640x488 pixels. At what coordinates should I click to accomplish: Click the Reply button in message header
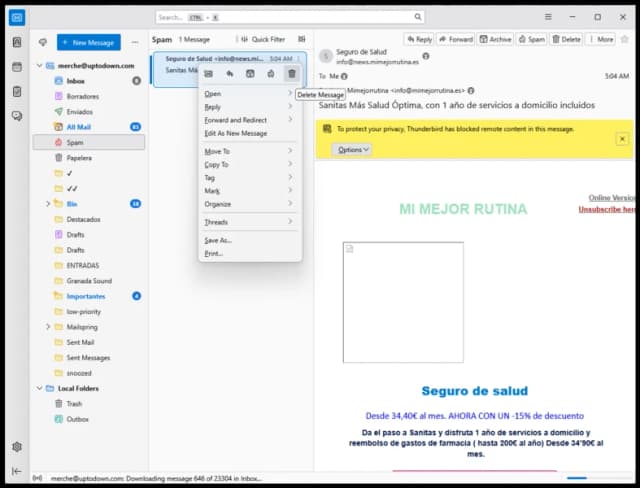coord(419,39)
